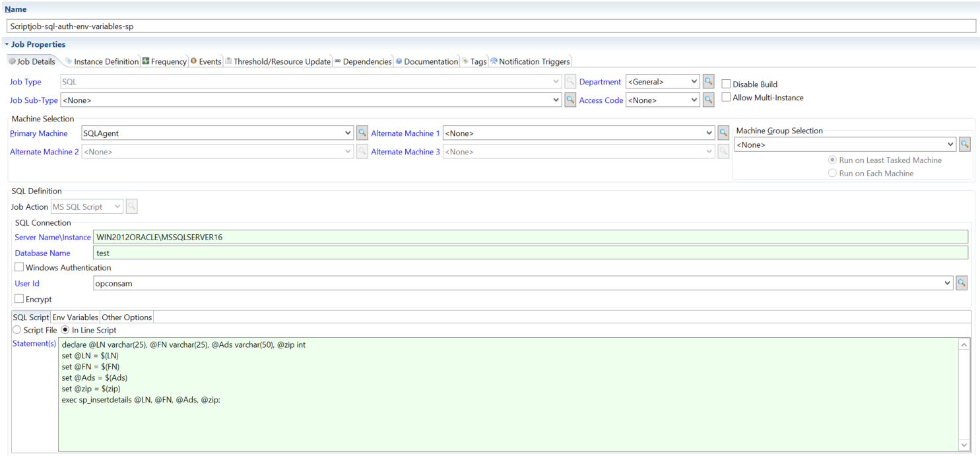
Task: Click the Server Name\Instance input field
Action: pos(531,237)
